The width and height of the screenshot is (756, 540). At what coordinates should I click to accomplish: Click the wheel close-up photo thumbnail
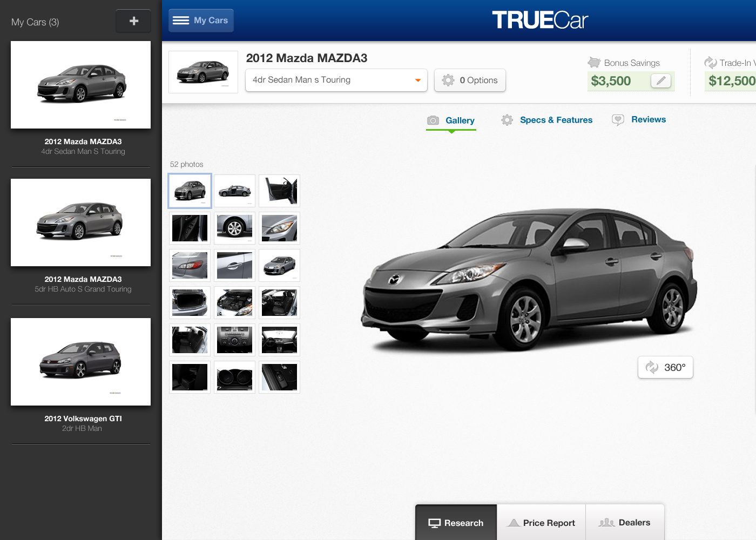pyautogui.click(x=234, y=228)
